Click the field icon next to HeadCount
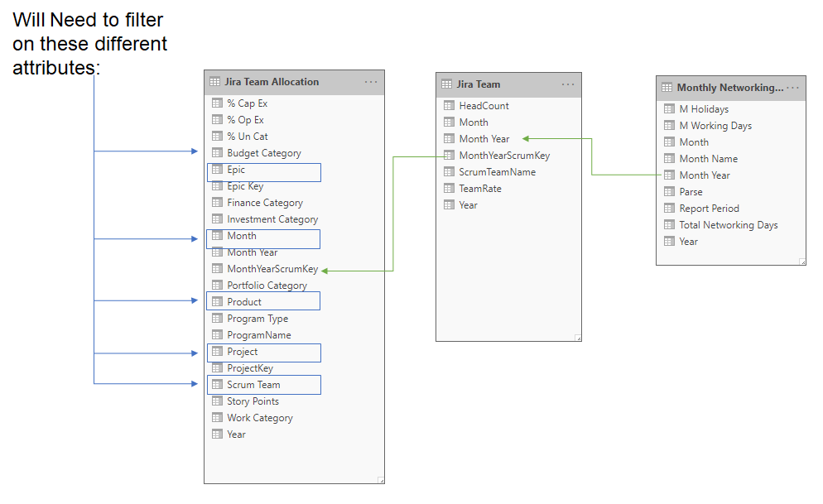 [449, 105]
